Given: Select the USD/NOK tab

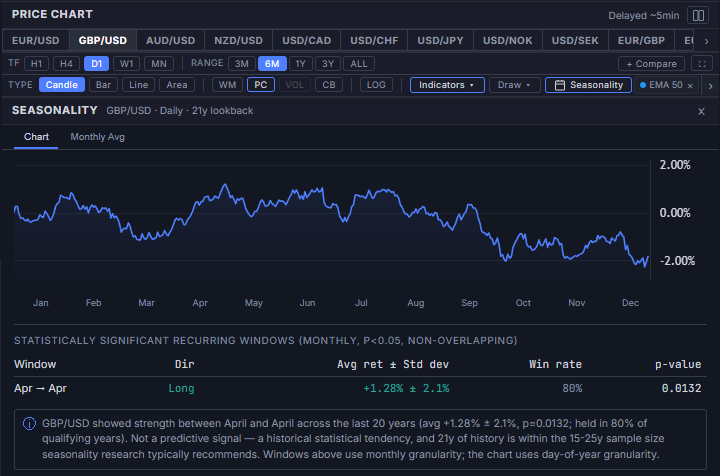Looking at the screenshot, I should click(507, 40).
